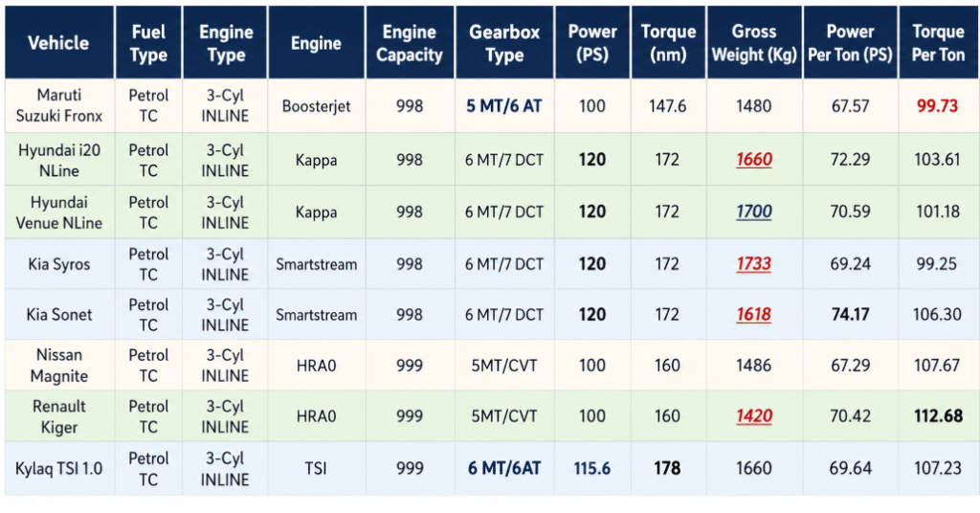Viewport: 980px width, 513px height.
Task: Click the 115.6 power value for Kylaq
Action: click(591, 468)
